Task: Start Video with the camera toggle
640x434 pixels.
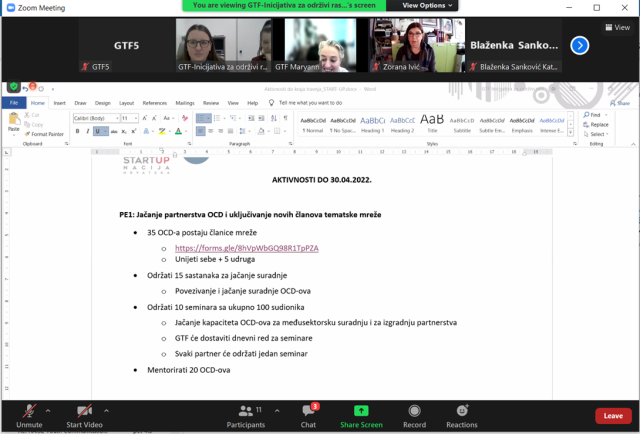Action: (x=86, y=414)
